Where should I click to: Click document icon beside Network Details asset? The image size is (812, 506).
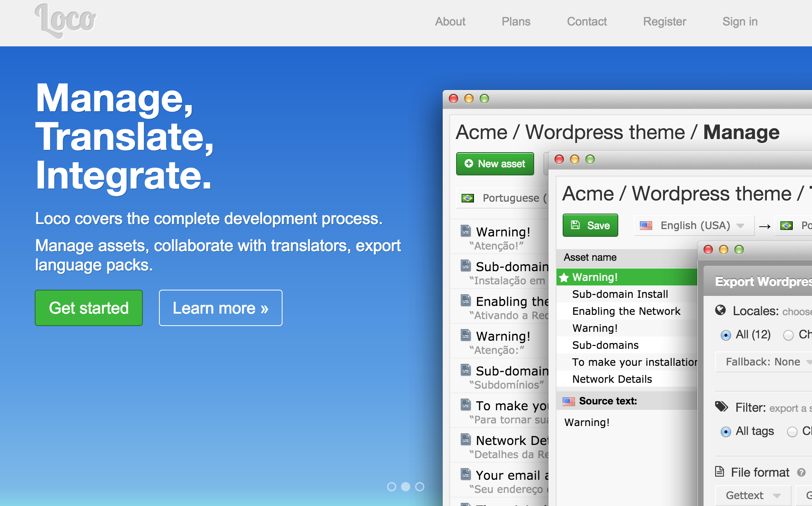coord(466,440)
